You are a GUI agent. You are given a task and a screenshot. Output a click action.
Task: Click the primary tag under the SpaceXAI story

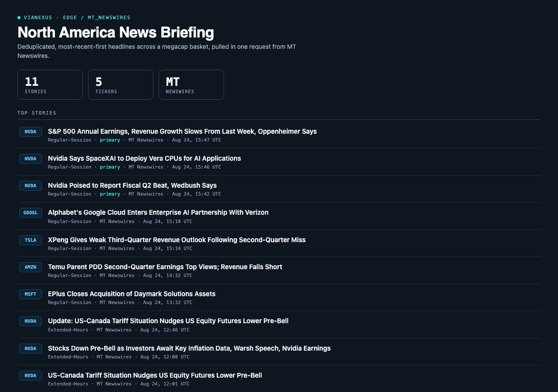110,167
